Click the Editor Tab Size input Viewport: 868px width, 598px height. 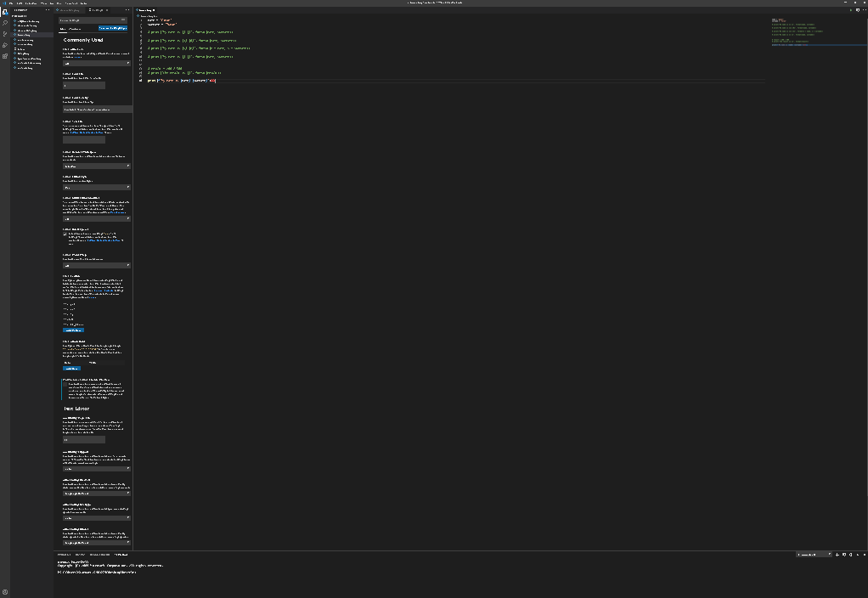click(x=83, y=139)
